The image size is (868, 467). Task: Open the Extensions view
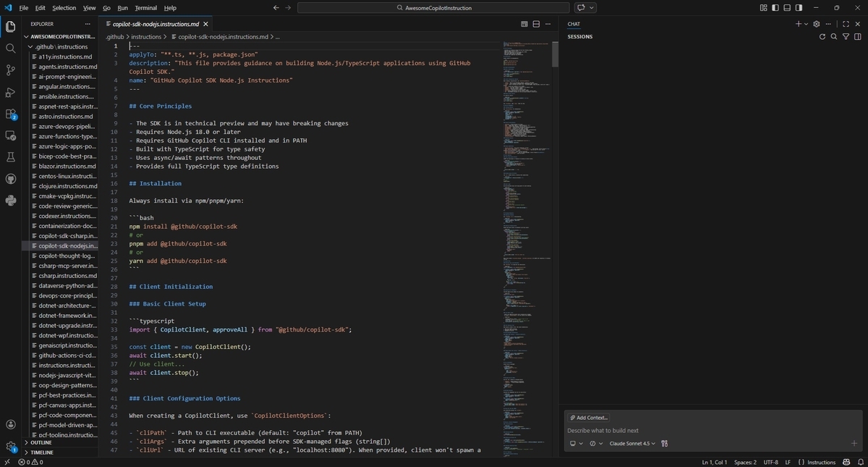10,114
